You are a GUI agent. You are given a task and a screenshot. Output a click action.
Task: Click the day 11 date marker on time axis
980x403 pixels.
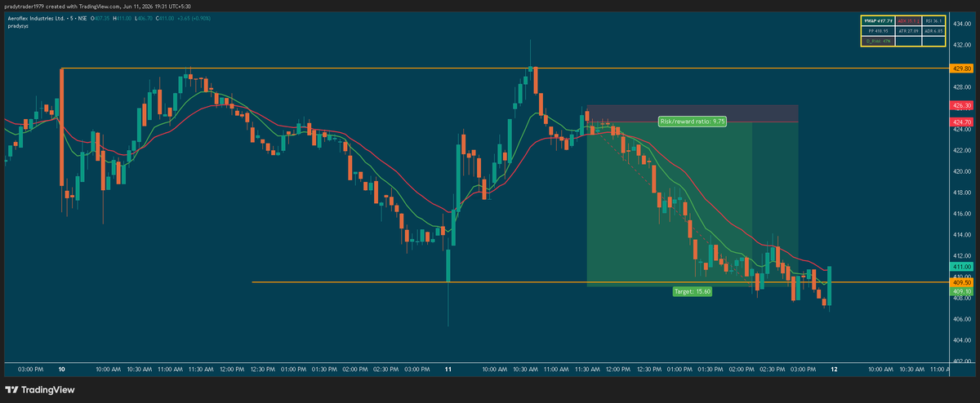(448, 370)
